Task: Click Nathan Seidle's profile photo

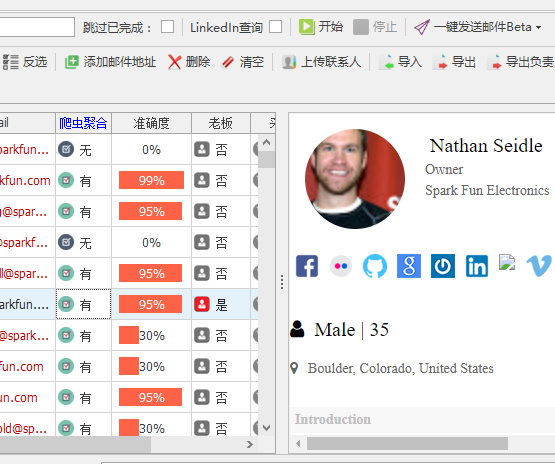Action: pos(355,179)
